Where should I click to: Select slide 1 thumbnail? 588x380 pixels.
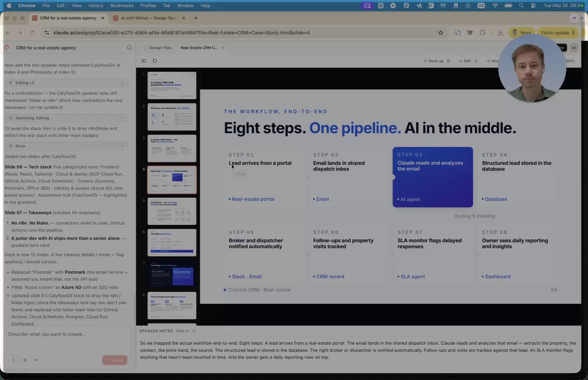(172, 85)
